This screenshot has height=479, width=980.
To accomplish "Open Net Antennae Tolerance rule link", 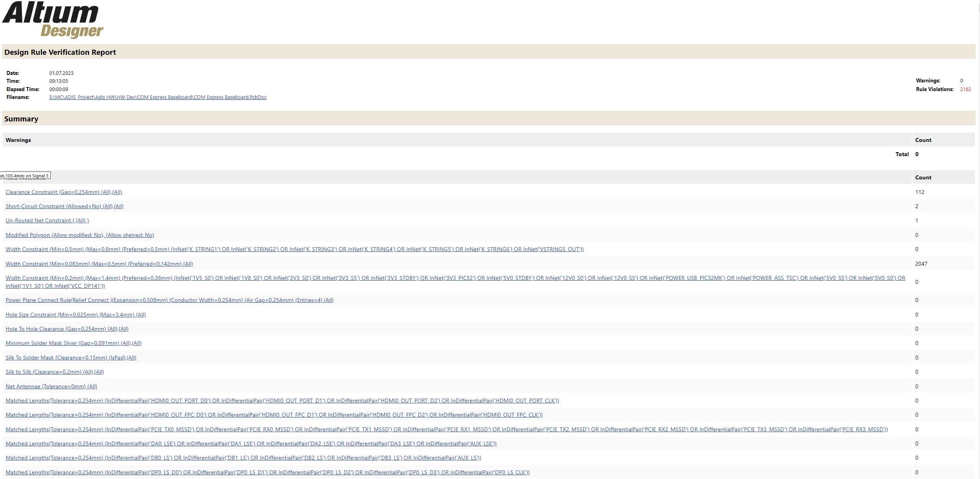I will pos(51,386).
